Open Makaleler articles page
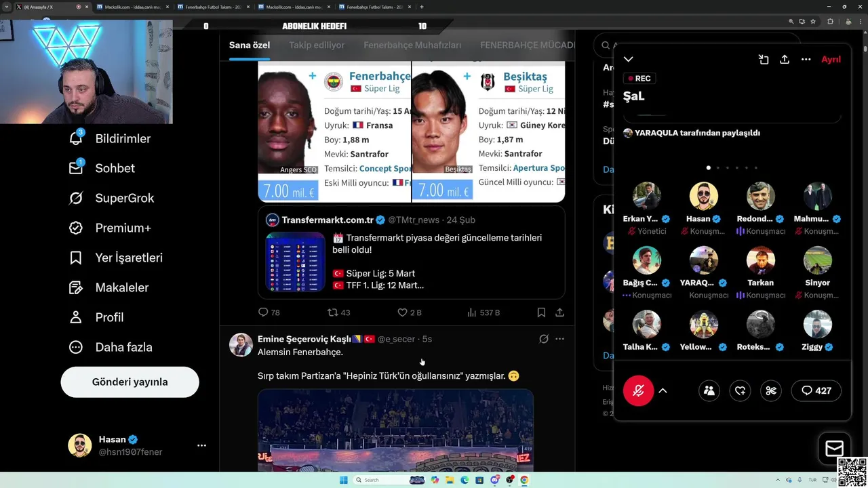Viewport: 868px width, 488px height. (x=108, y=287)
